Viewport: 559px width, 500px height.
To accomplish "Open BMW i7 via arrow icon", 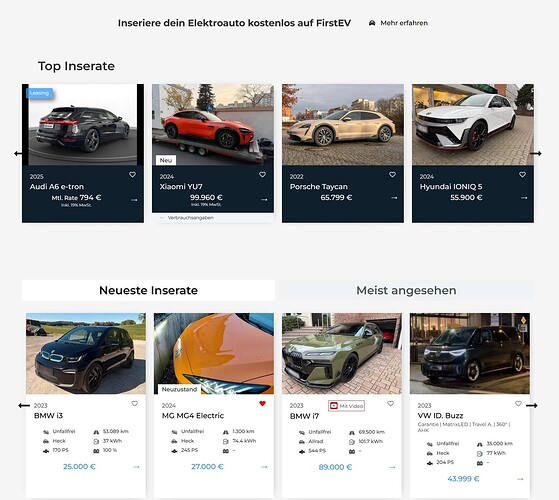I will click(x=392, y=467).
